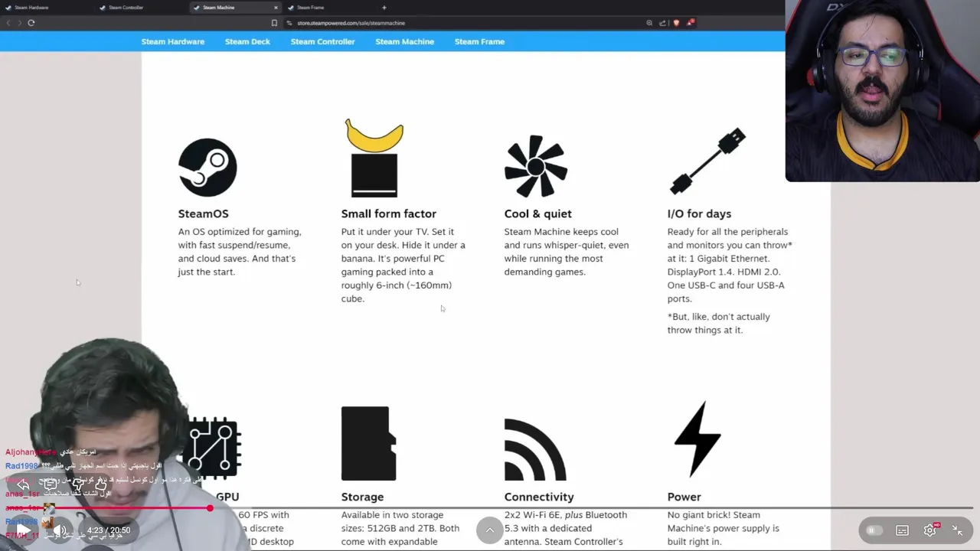Exit fullscreen with the shrink arrows icon
980x551 pixels.
point(958,530)
